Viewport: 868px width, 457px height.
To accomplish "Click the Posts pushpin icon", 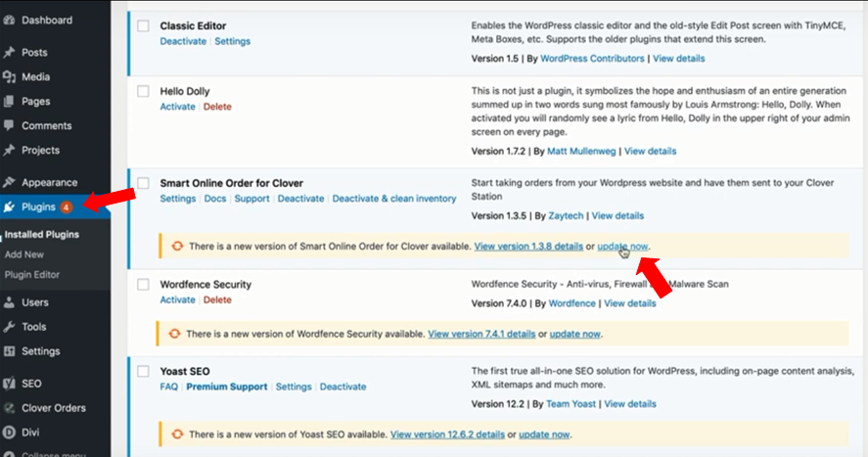I will coord(9,53).
